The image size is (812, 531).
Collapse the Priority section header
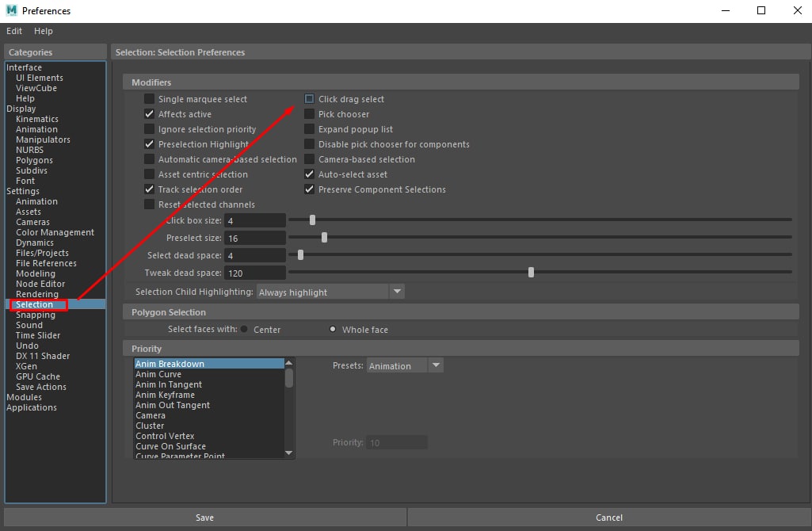(461, 349)
